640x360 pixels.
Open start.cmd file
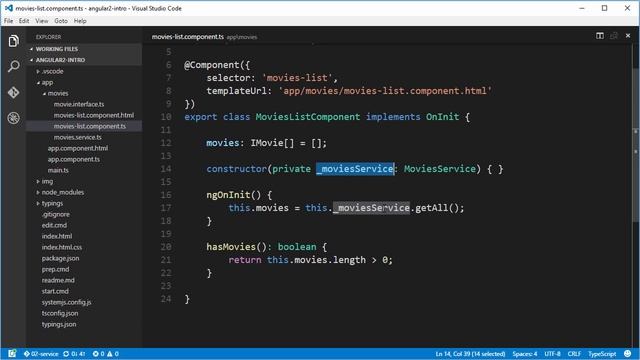[55, 291]
